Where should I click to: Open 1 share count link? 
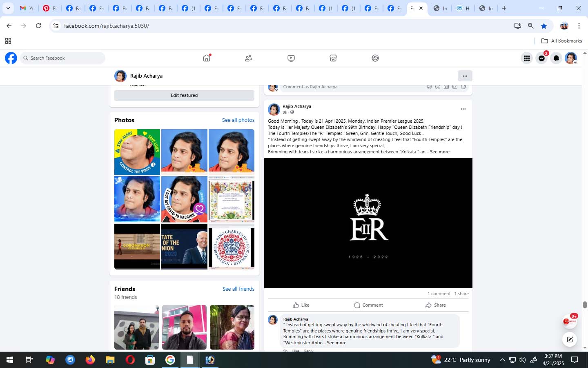pyautogui.click(x=461, y=294)
